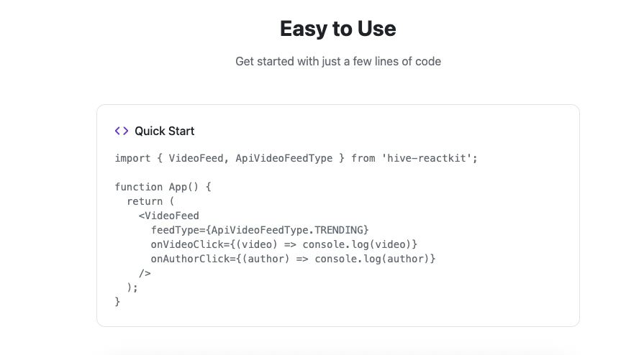Image resolution: width=644 pixels, height=355 pixels.
Task: Click the "Easy to Use" heading
Action: point(337,29)
